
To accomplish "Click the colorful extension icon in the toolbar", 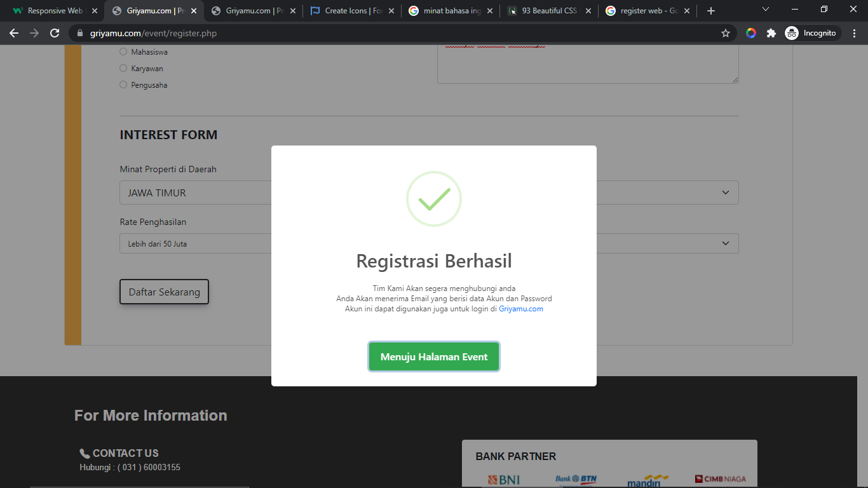I will pyautogui.click(x=751, y=33).
